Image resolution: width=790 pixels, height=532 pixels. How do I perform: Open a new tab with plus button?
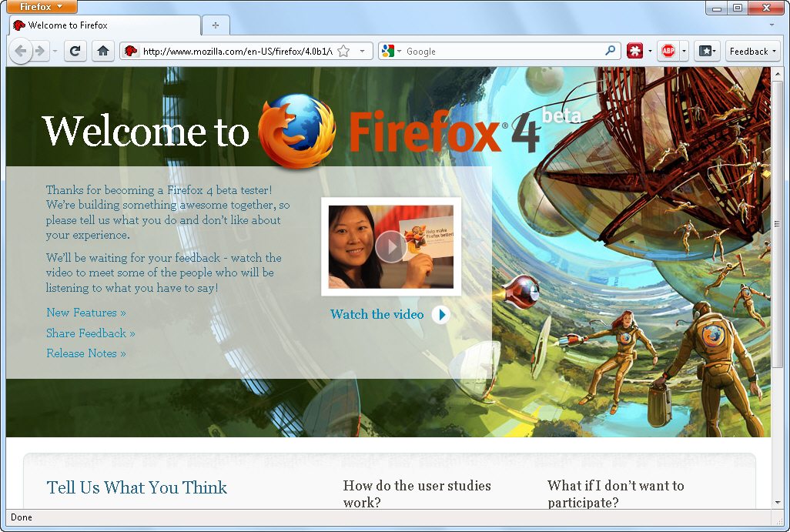[x=216, y=25]
